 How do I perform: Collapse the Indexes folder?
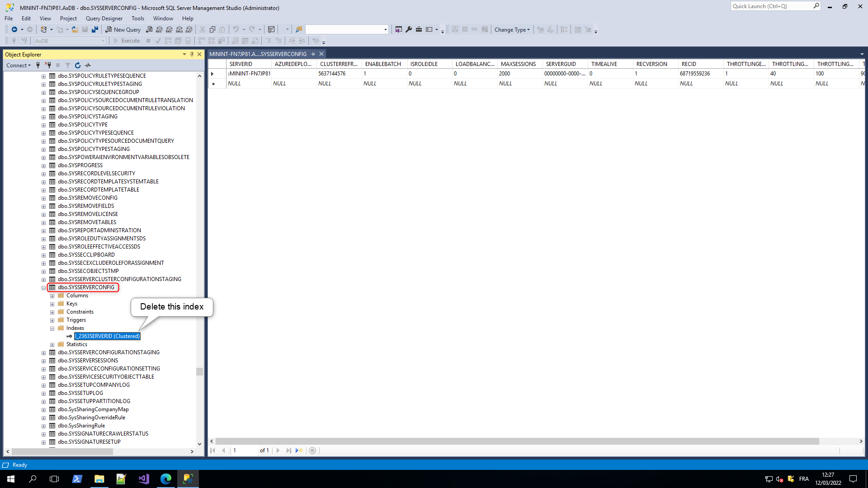pos(52,328)
